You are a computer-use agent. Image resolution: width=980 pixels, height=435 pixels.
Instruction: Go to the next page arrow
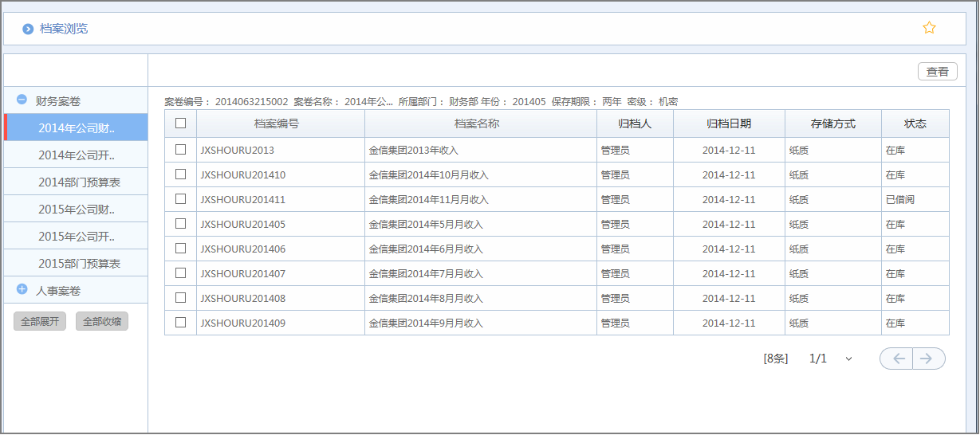[x=928, y=359]
